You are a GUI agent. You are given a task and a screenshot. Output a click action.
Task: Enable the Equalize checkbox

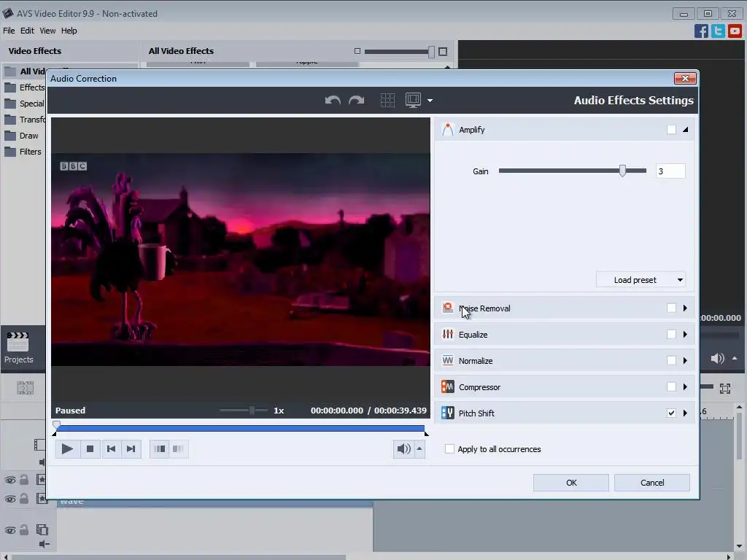(x=671, y=334)
